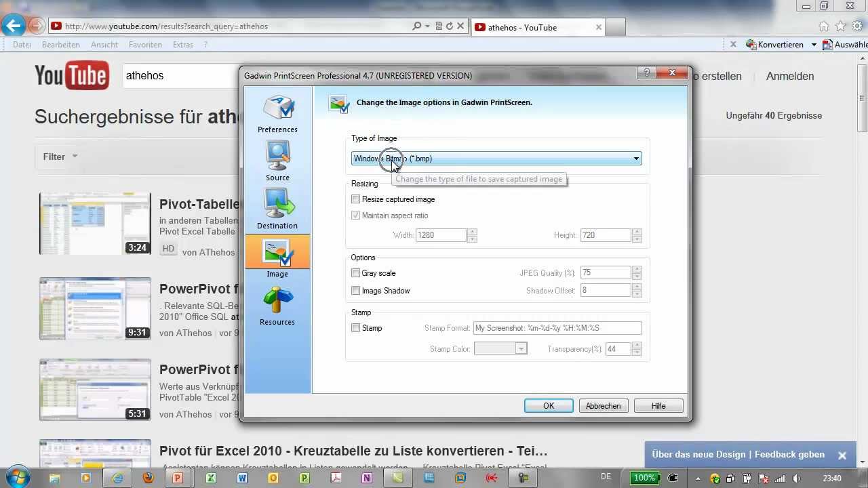This screenshot has width=868, height=488.
Task: Open the Source section in Gadwin sidebar
Action: point(277,162)
